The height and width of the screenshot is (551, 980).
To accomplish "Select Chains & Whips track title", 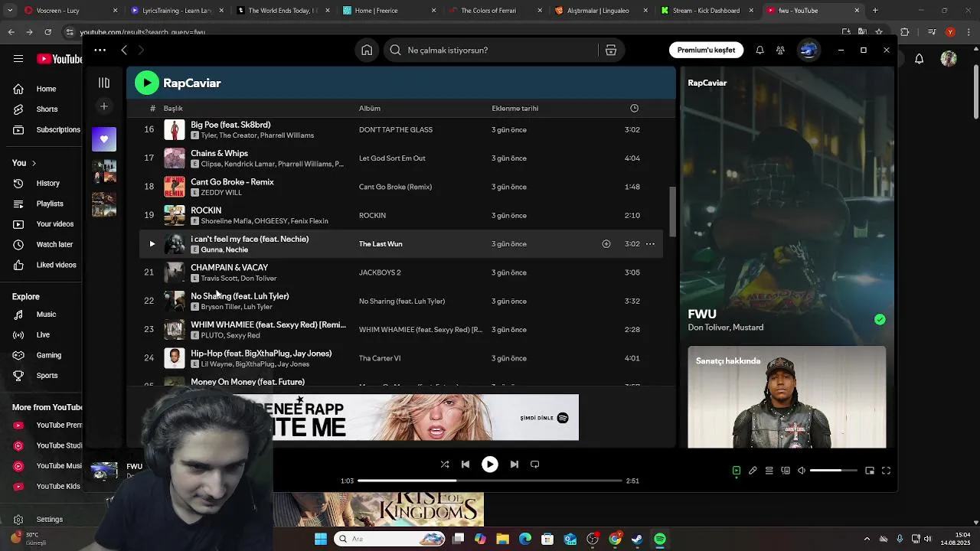I will tap(219, 153).
